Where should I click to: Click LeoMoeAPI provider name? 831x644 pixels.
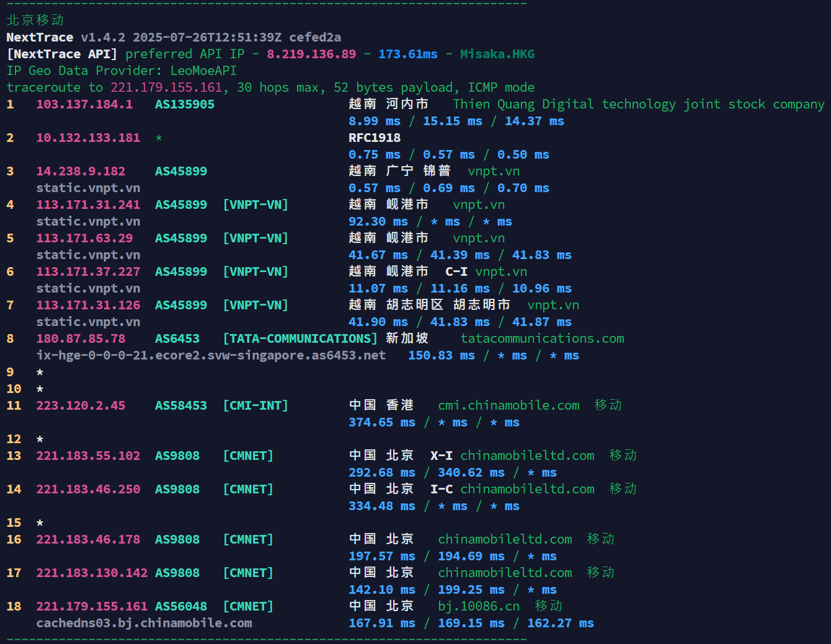click(203, 71)
